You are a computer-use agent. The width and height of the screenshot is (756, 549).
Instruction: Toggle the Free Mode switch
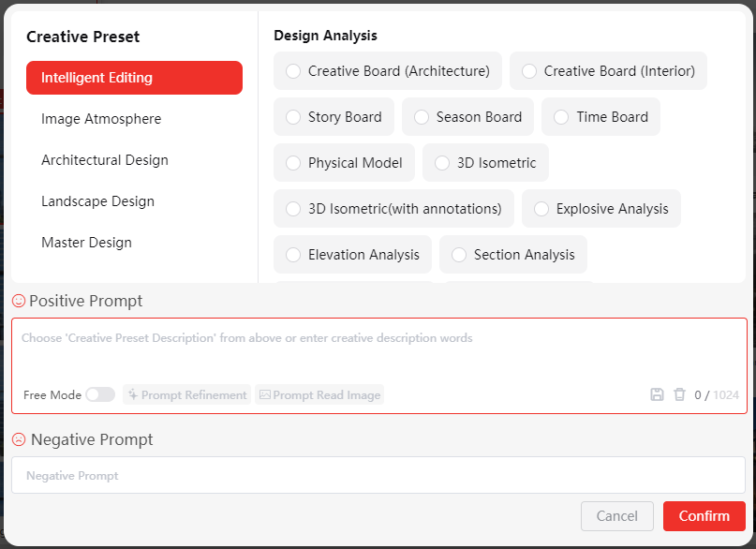[x=100, y=395]
